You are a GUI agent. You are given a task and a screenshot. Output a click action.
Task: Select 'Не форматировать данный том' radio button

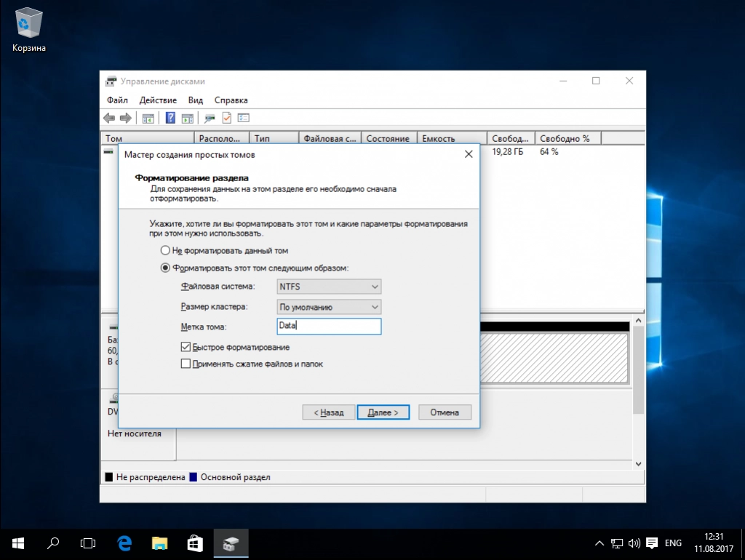[165, 250]
